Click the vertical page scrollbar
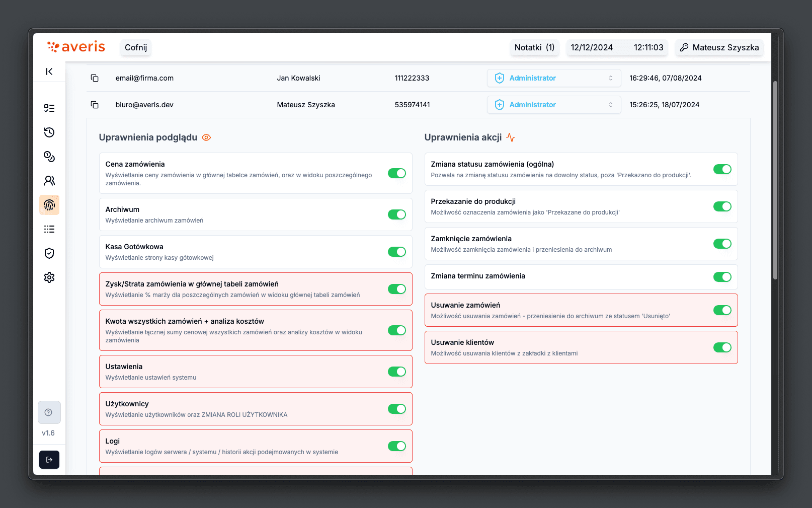 click(775, 180)
